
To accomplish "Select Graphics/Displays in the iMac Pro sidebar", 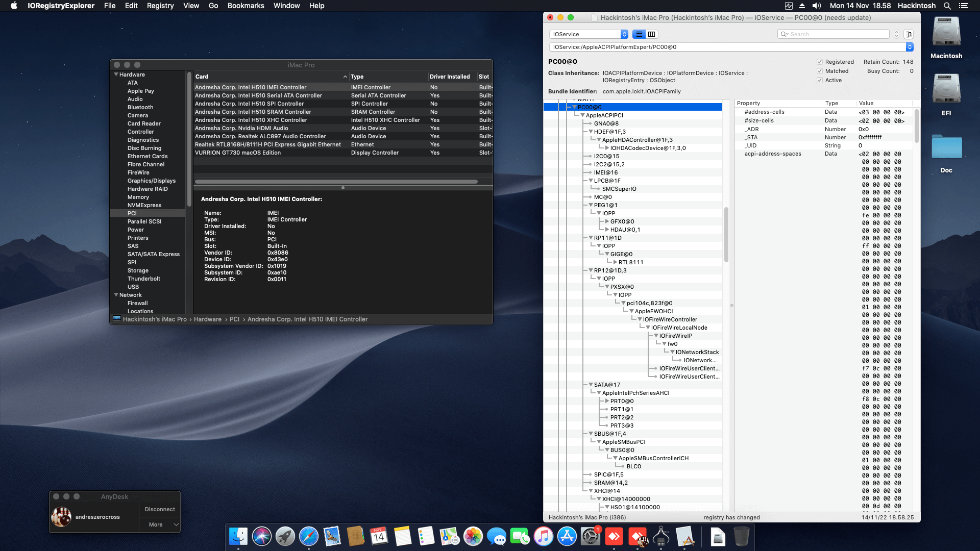I will [152, 181].
